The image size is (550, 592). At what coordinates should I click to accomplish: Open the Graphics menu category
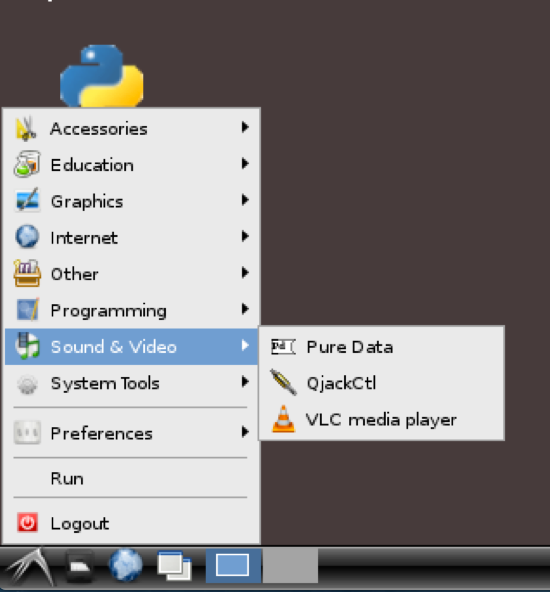(131, 201)
